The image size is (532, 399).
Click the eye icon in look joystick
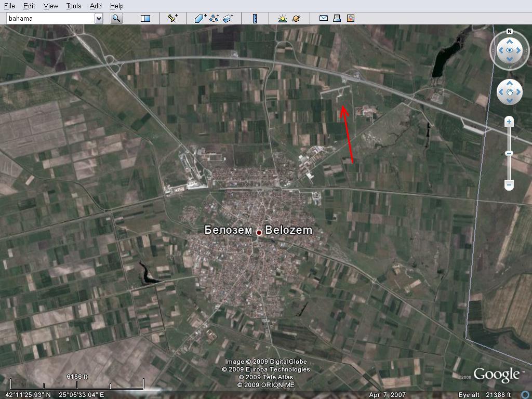tap(510, 50)
